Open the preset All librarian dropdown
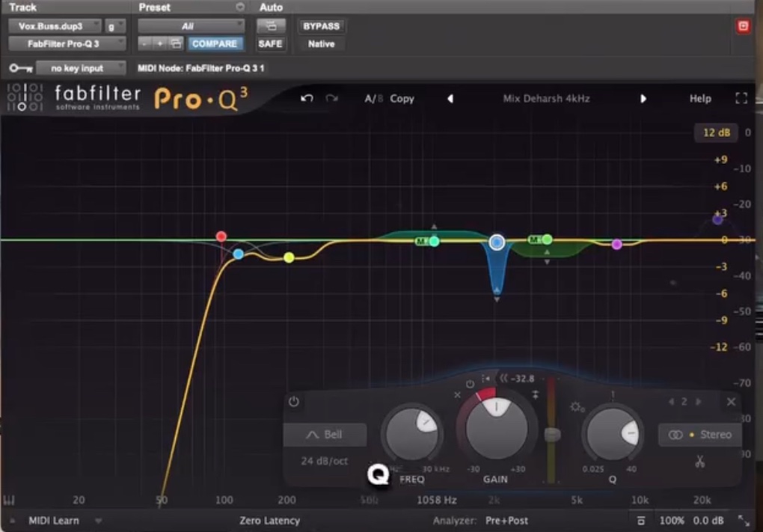The image size is (763, 532). tap(191, 25)
